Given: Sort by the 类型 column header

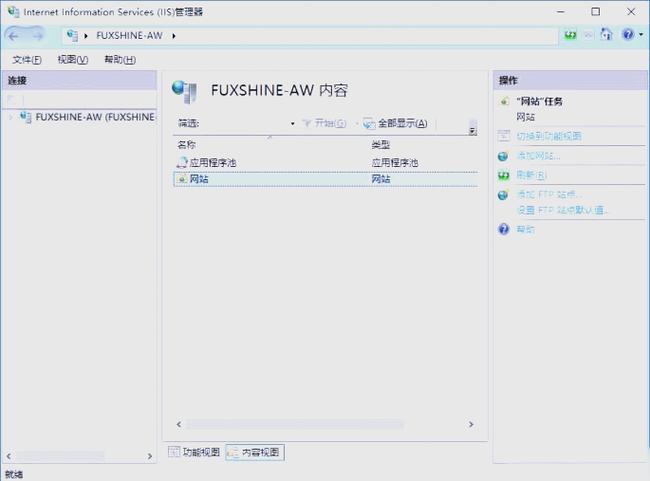Looking at the screenshot, I should (x=381, y=145).
